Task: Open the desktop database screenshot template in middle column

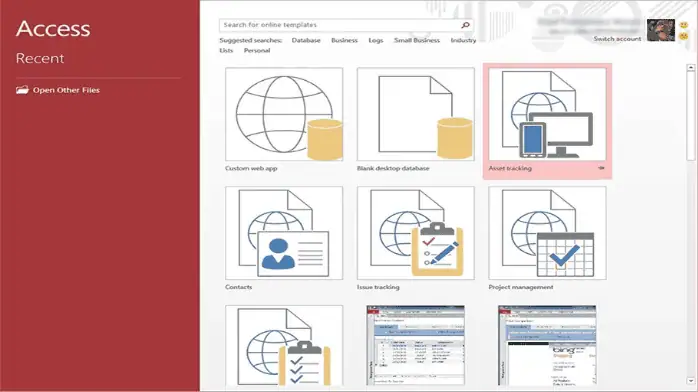Action: 416,345
